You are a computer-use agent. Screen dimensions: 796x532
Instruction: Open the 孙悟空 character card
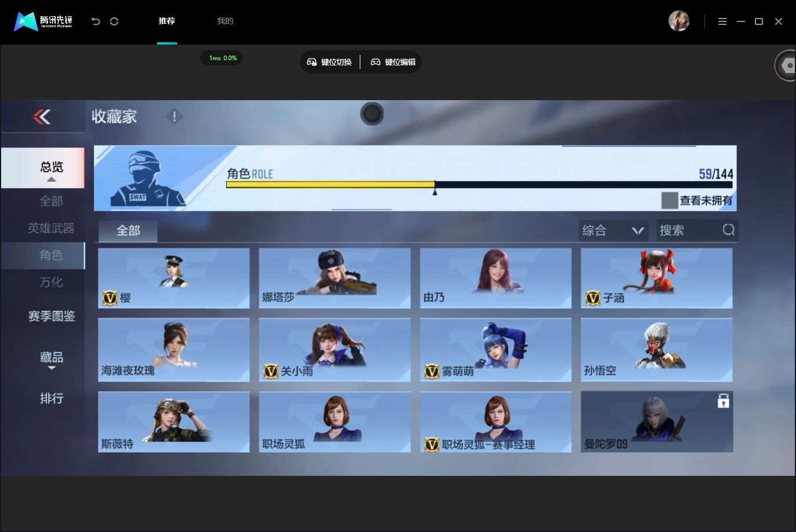tap(657, 350)
